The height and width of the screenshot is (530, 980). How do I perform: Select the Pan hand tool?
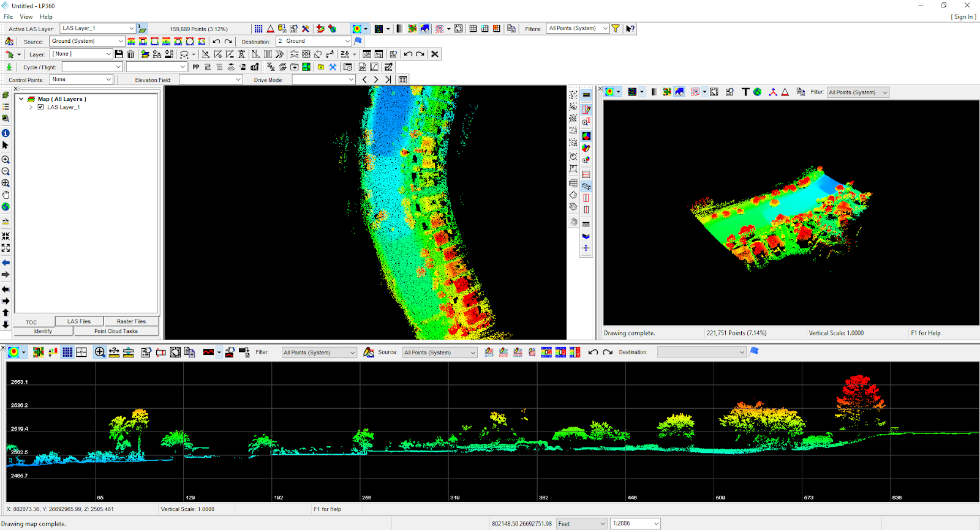(6, 195)
